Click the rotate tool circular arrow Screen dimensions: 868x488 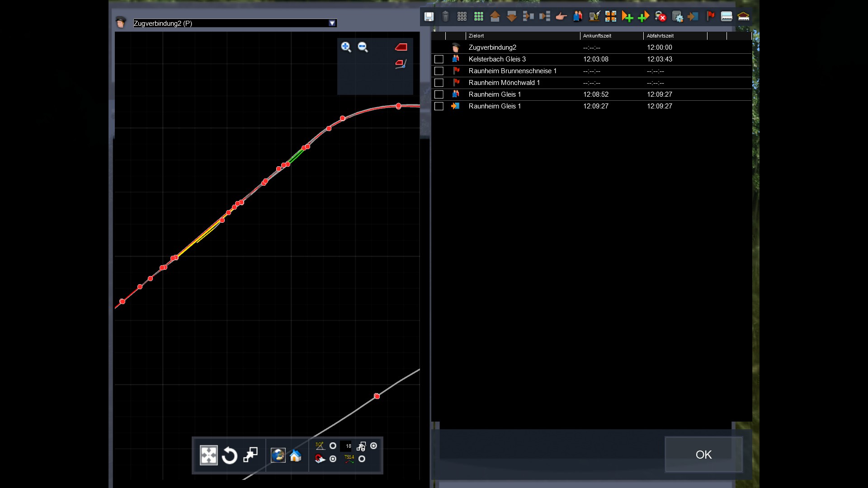[x=230, y=455]
